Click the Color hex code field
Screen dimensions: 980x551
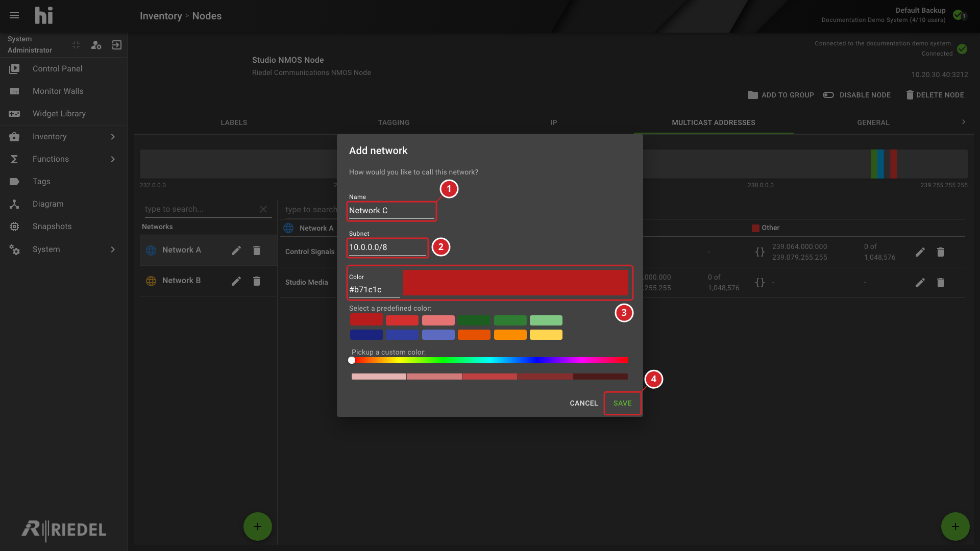374,290
